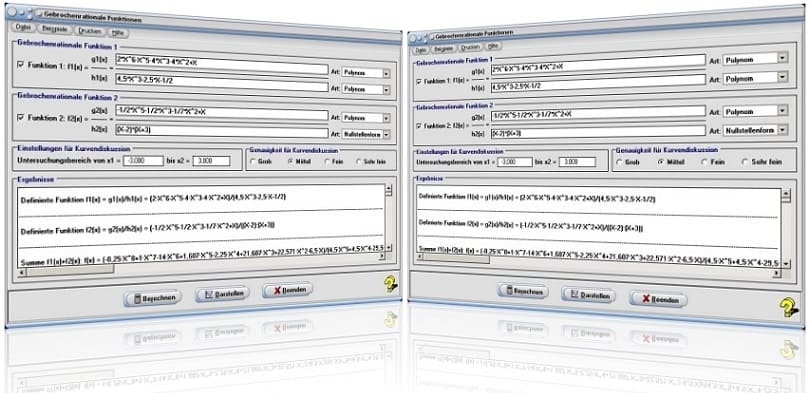This screenshot has height=393, width=810.
Task: Click the yellow question mark help icon in left window
Action: [391, 284]
